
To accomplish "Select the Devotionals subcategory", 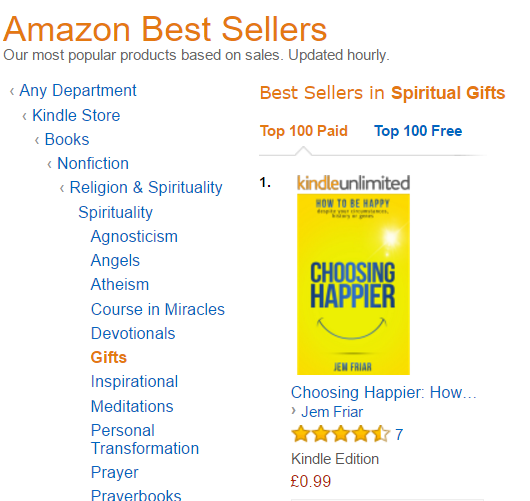I will 133,333.
